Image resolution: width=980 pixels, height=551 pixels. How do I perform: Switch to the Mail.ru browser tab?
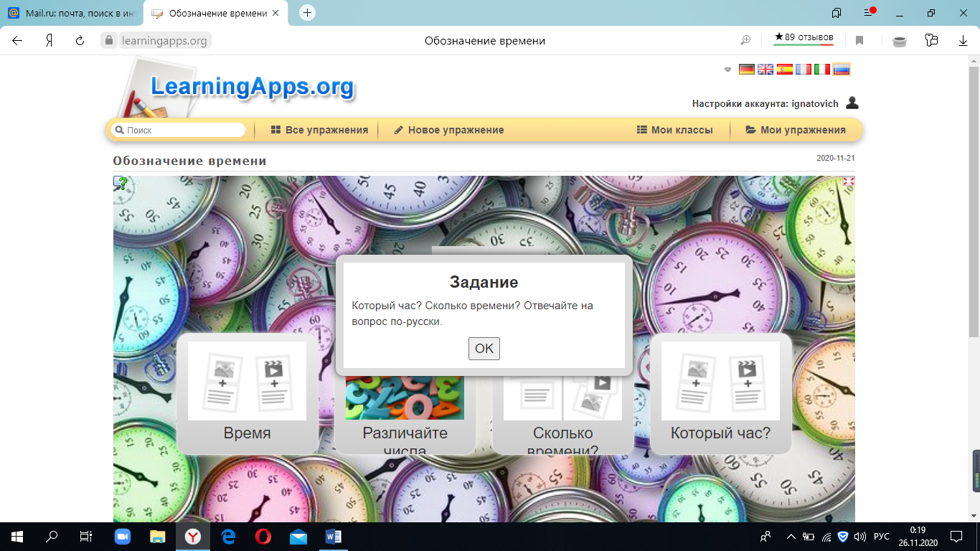click(x=72, y=13)
